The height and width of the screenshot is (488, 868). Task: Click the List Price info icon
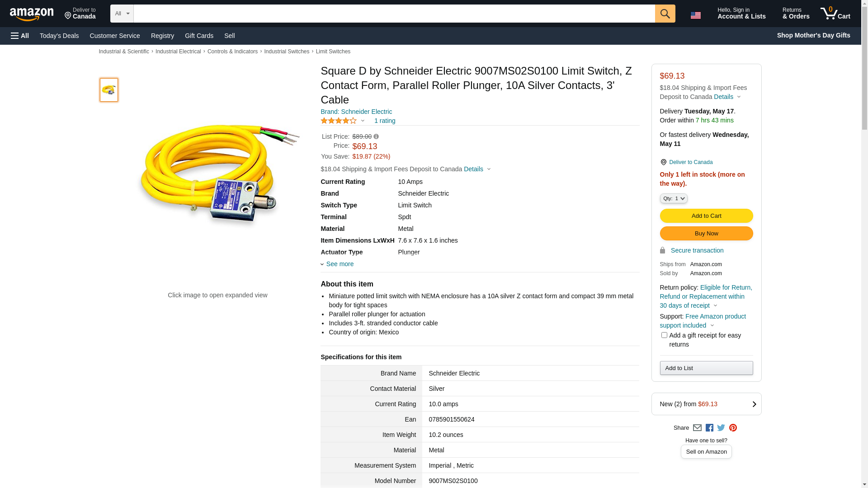pos(376,136)
